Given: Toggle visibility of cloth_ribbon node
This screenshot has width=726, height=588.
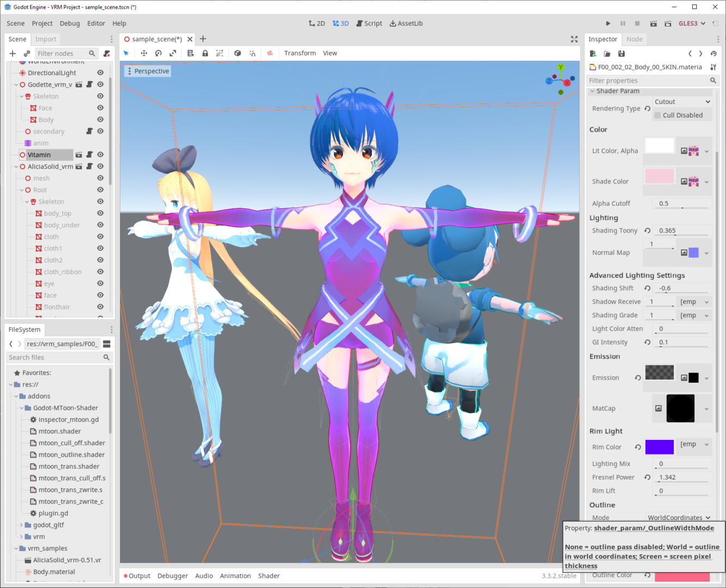Looking at the screenshot, I should click(100, 272).
